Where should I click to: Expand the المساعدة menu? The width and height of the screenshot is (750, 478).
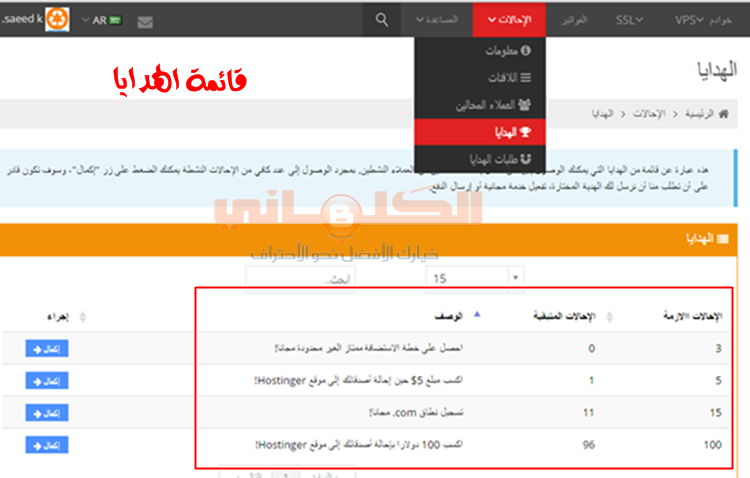(x=437, y=20)
